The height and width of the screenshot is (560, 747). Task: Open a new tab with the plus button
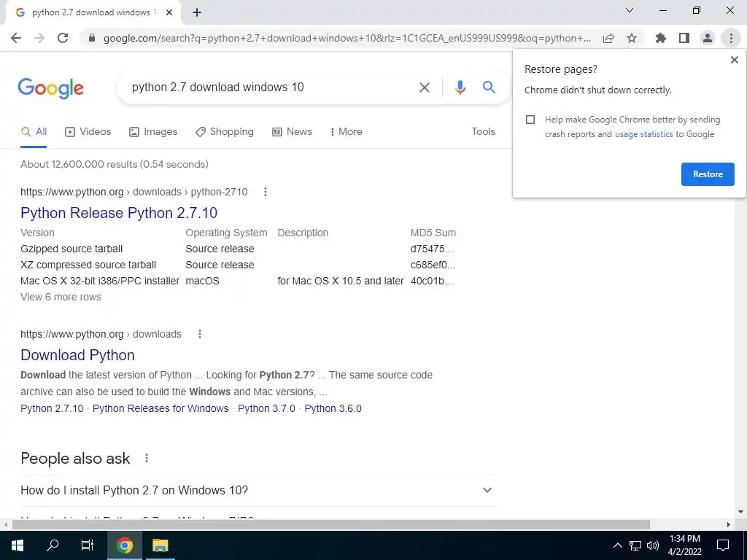197,13
